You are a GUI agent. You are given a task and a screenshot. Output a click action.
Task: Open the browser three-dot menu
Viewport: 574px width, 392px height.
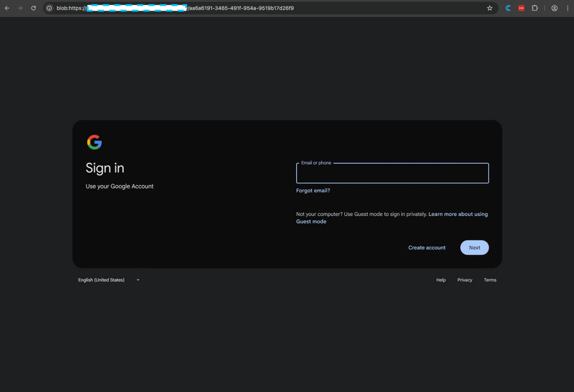coord(567,8)
